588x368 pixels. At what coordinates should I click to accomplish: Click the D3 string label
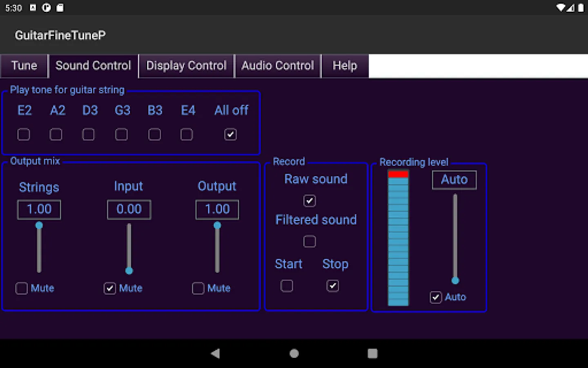pos(90,110)
